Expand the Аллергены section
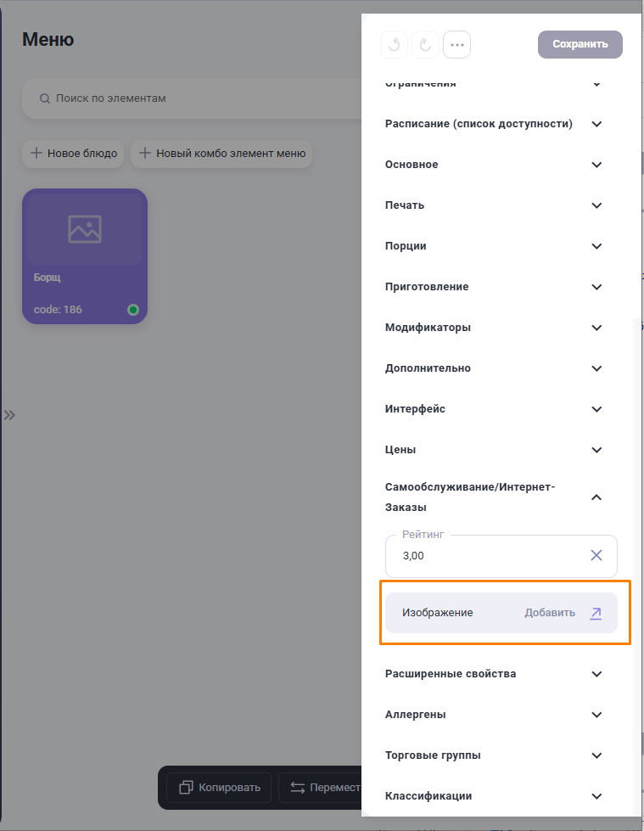Screen dimensions: 644x831 [596, 715]
